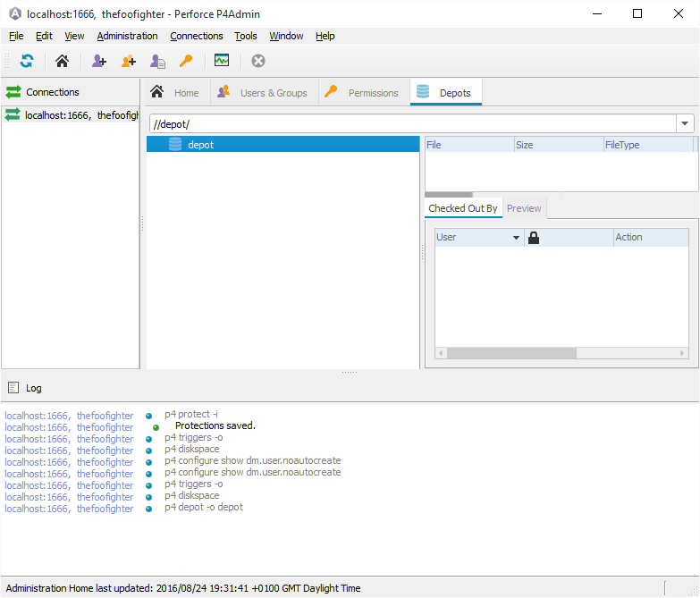700x598 pixels.
Task: Click the 'p4 depot -o depot' log entry
Action: tap(204, 507)
